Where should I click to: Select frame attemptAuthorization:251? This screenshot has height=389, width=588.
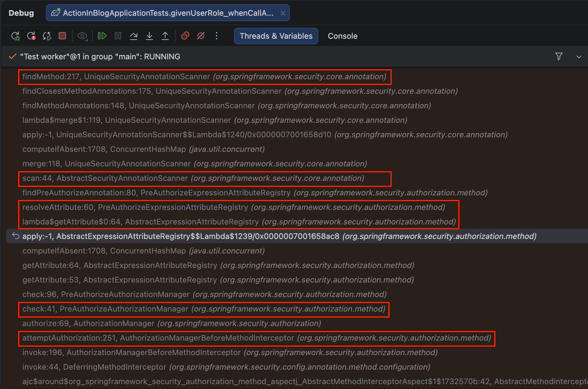tap(257, 338)
